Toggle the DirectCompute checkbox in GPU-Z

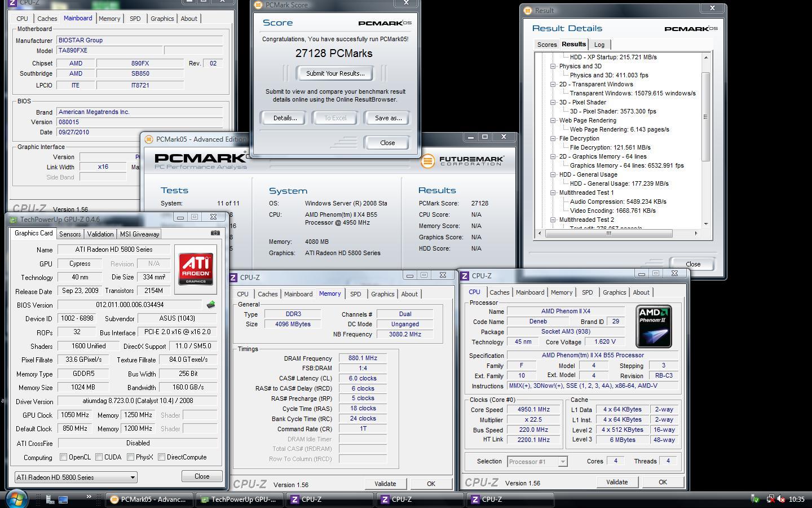click(x=162, y=457)
